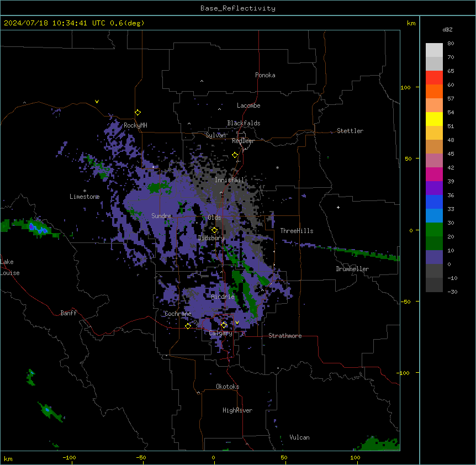
Task: Click the Limestone label on map
Action: coord(84,197)
